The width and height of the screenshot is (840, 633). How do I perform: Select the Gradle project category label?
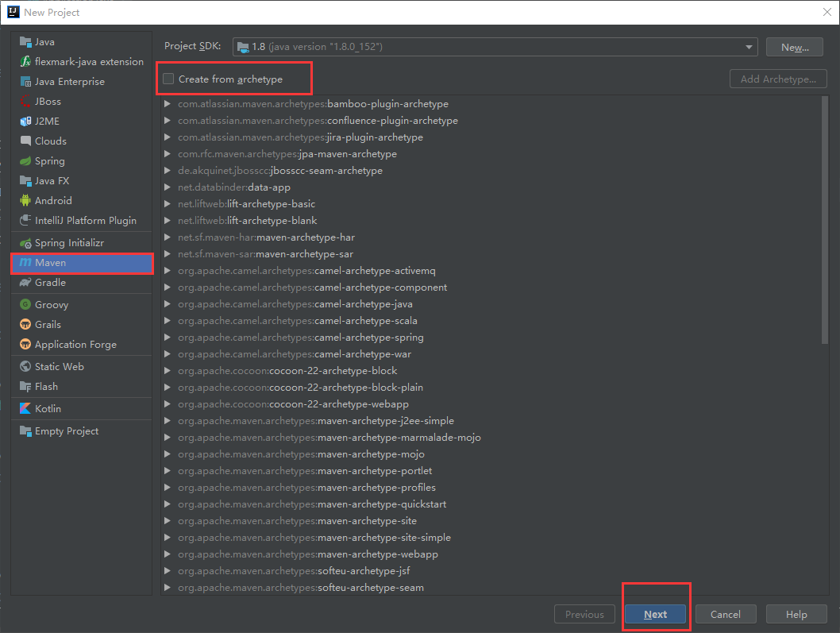(x=50, y=283)
